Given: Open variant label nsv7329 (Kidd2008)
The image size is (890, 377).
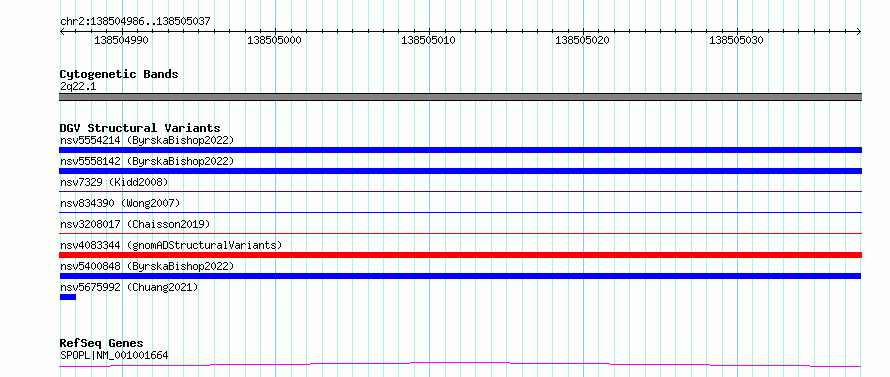Looking at the screenshot, I should [114, 182].
